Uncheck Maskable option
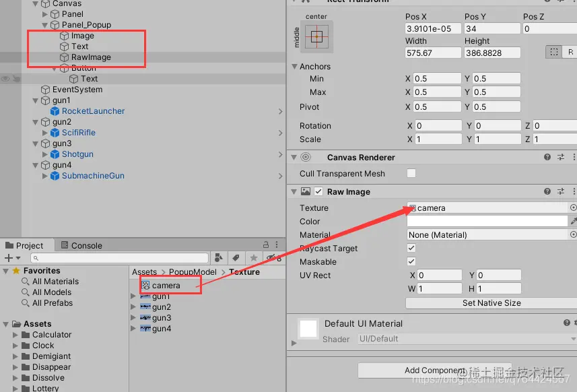The width and height of the screenshot is (577, 392). (x=411, y=261)
